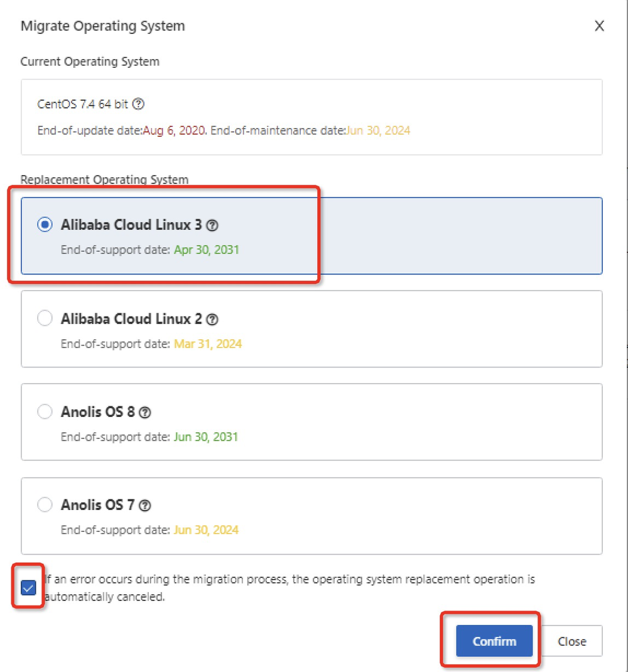Dismiss the dialog with the X button
This screenshot has height=672, width=628.
[x=599, y=26]
